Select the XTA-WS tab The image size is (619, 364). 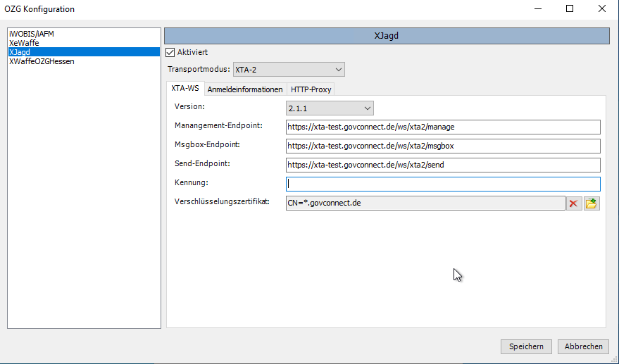(x=185, y=89)
